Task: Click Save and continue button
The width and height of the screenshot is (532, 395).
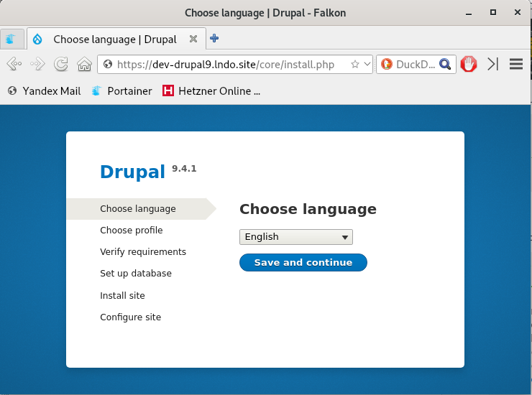Action: pos(303,262)
